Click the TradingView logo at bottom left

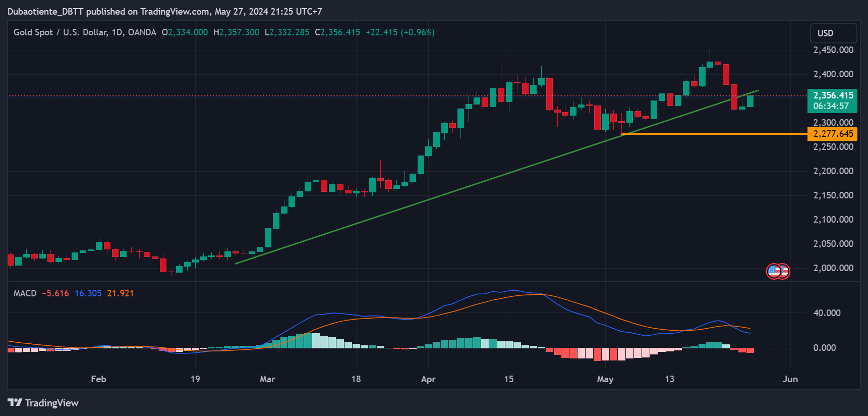click(43, 403)
